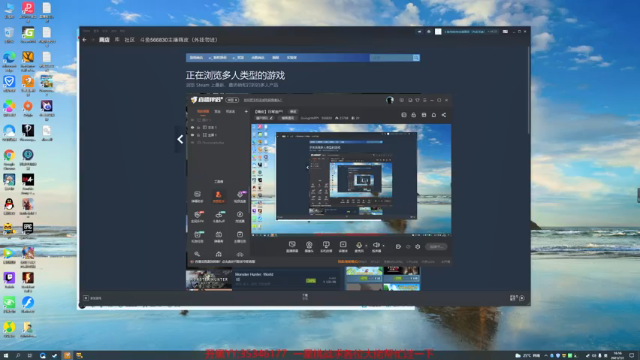The image size is (640, 360).
Task: Open the QQ penguin desktop icon
Action: click(9, 207)
